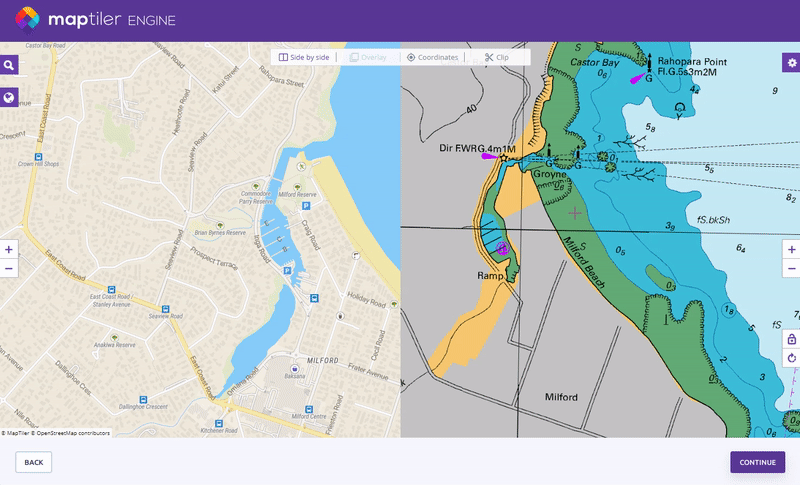This screenshot has width=800, height=485.
Task: Click the search magnifier icon on left map
Action: click(x=9, y=65)
